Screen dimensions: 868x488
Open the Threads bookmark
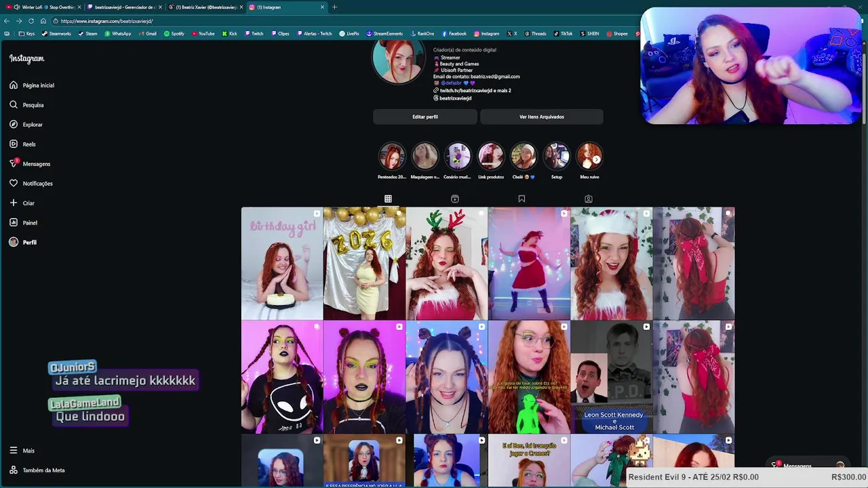(535, 33)
